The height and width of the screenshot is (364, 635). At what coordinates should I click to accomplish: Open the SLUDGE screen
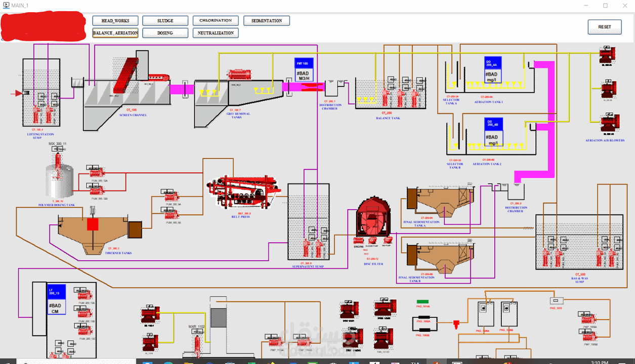[165, 21]
